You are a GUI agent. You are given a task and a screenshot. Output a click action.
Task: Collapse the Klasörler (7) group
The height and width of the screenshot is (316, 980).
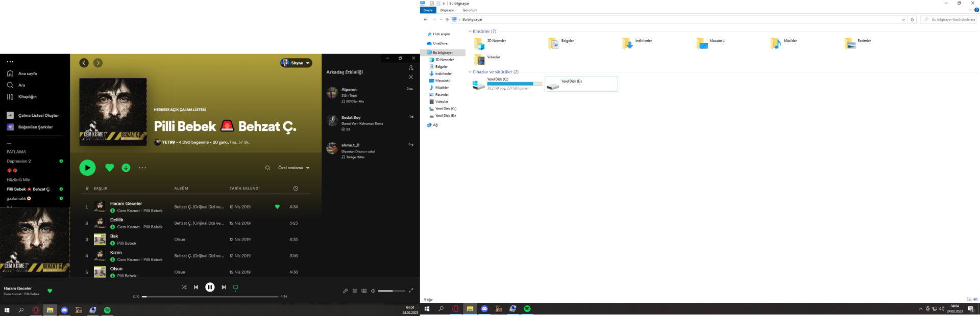coord(470,32)
